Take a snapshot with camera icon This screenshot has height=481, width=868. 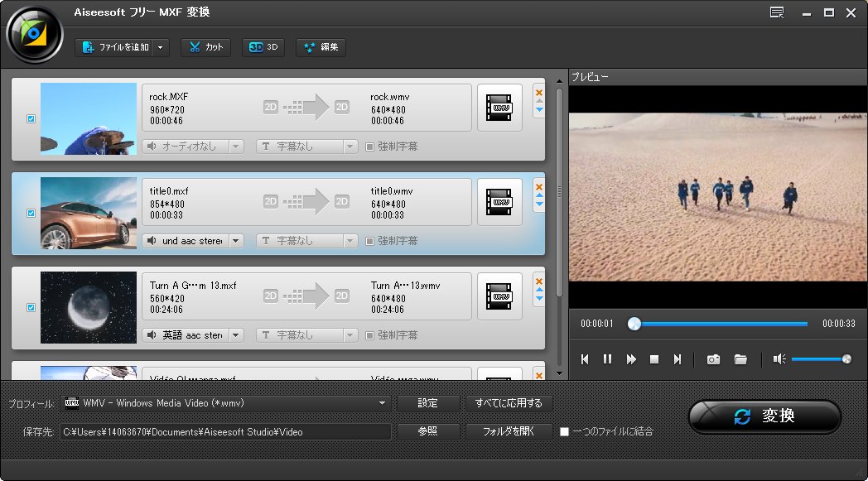714,359
